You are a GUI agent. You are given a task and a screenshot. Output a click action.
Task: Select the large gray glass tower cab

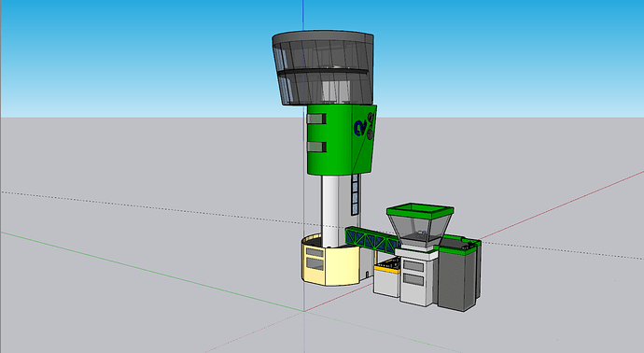click(x=323, y=67)
